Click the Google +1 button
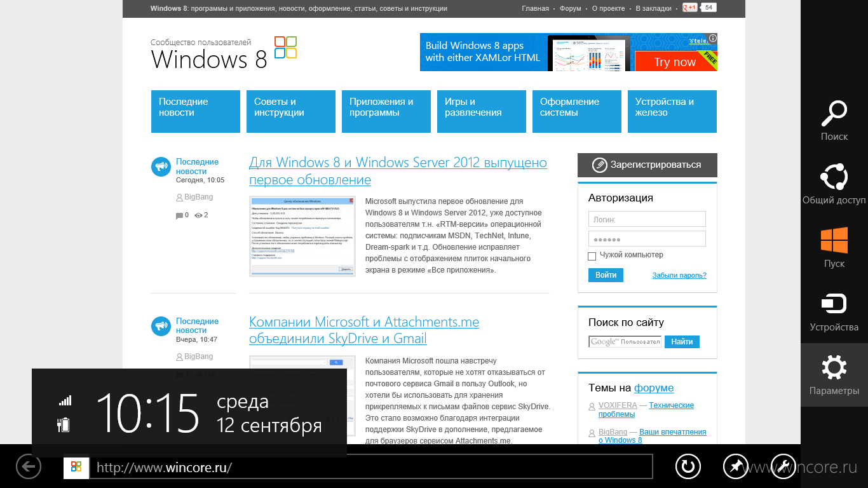This screenshot has height=488, width=868. click(689, 8)
